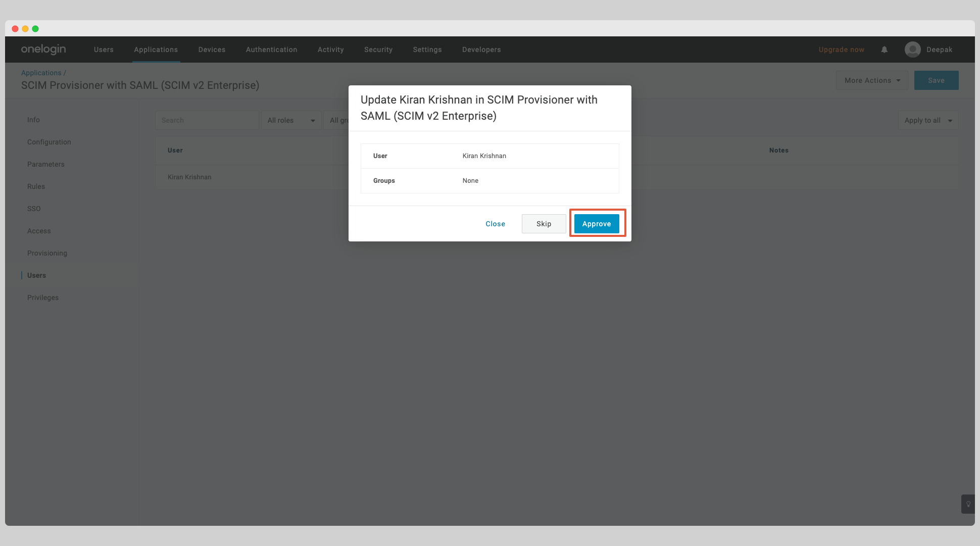Open the notifications bell
980x546 pixels.
click(x=884, y=49)
